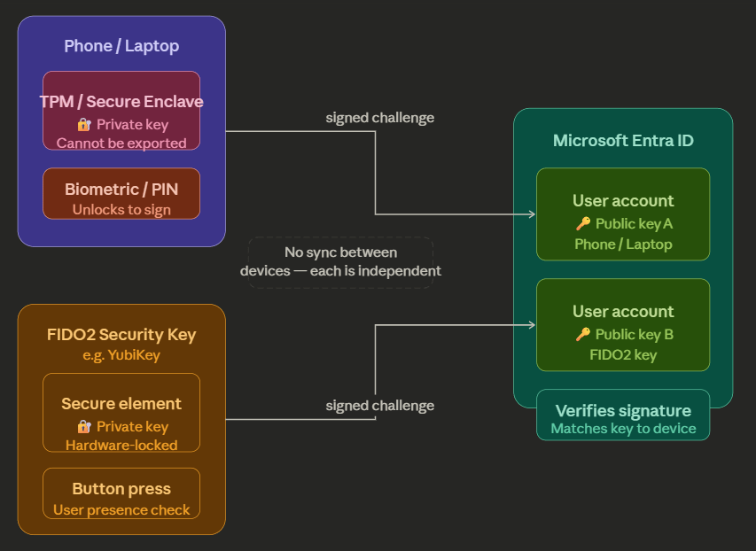
Task: Click the e.g. YubiKey subtitle
Action: pos(121,355)
